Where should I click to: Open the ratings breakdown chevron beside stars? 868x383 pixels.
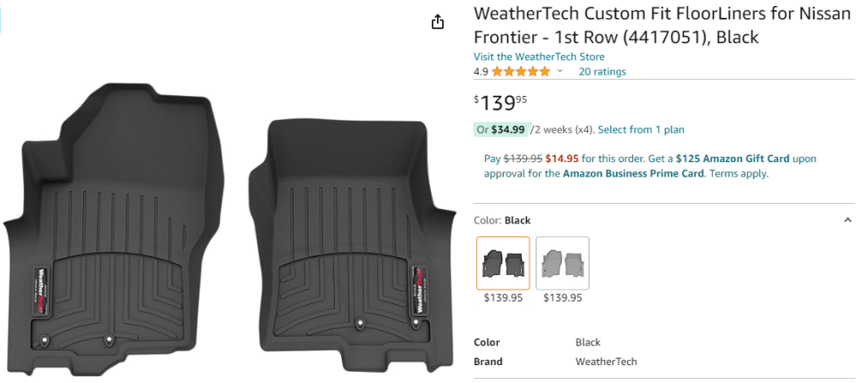point(560,71)
